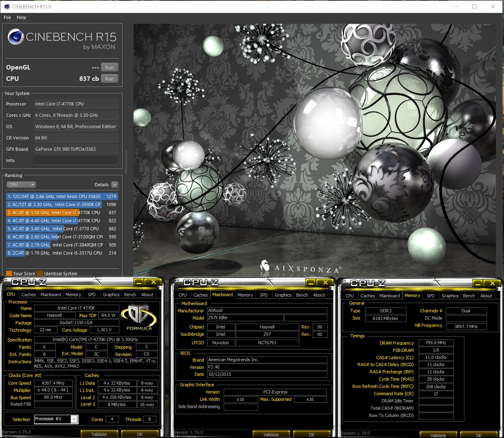Screen dimensions: 504x438
Task: Open the CPU ranking dropdown
Action: coord(21,185)
